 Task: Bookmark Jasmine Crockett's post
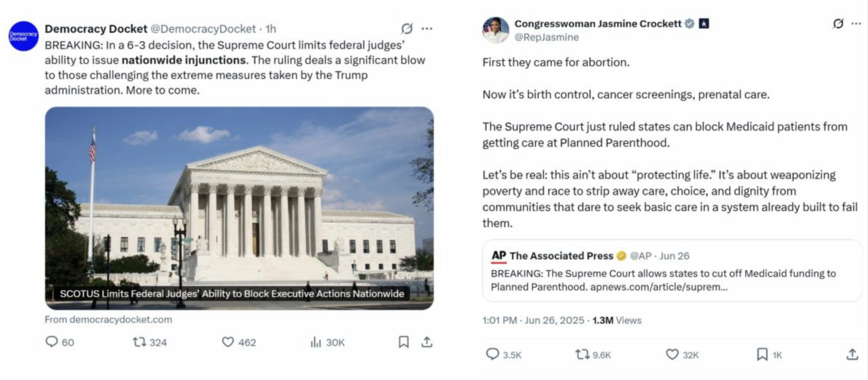(762, 354)
